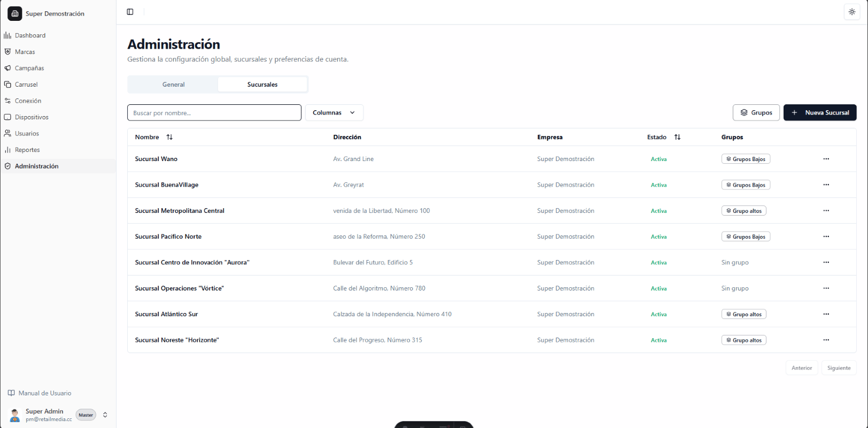Open Grupos Bajos tag for Sucursal BuenaVillage
868x428 pixels.
click(746, 185)
